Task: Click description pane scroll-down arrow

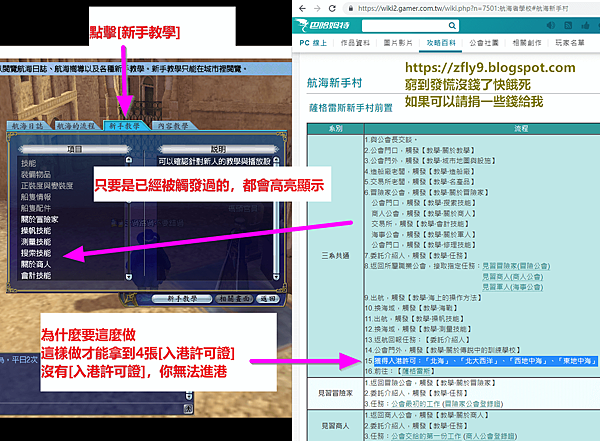Action: point(276,276)
